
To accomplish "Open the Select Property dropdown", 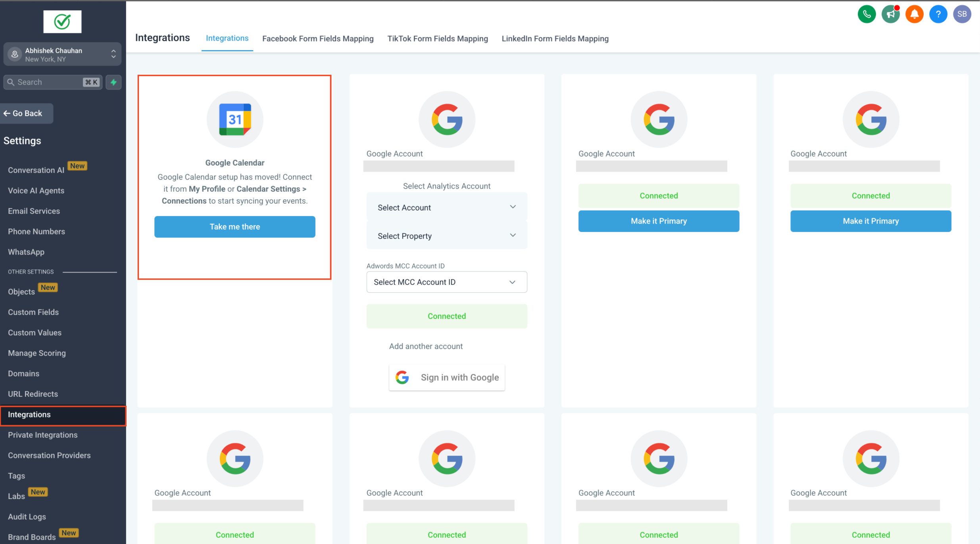I will 446,236.
